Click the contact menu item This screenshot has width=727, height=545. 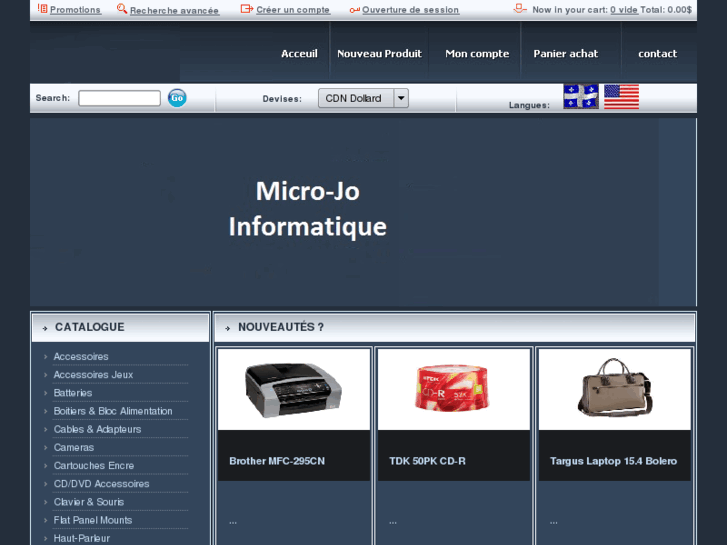(x=657, y=54)
